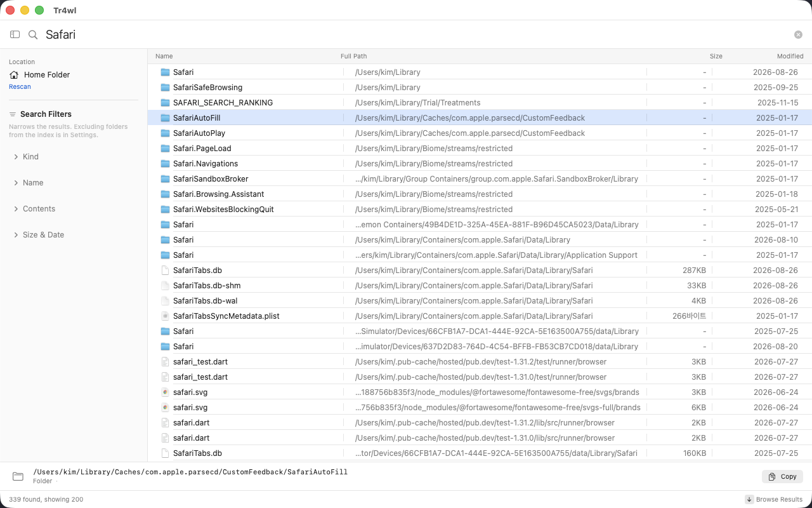Click the Search Filters lines icon

12,114
